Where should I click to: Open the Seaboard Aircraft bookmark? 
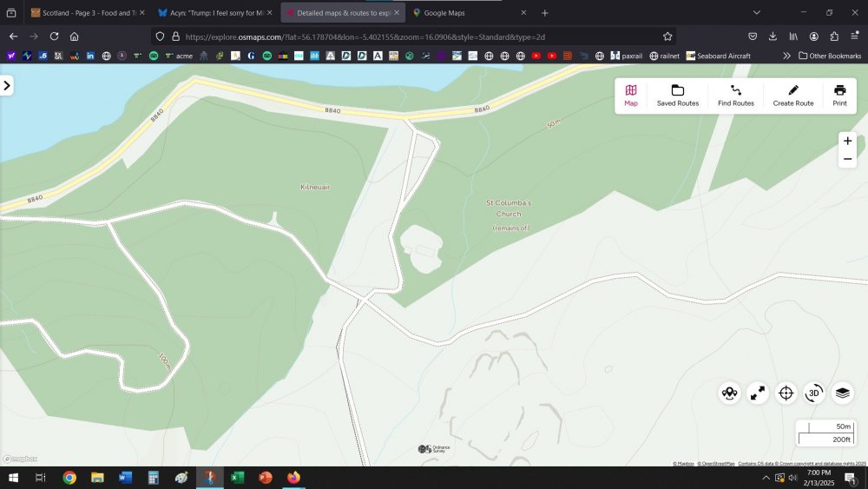pyautogui.click(x=718, y=56)
